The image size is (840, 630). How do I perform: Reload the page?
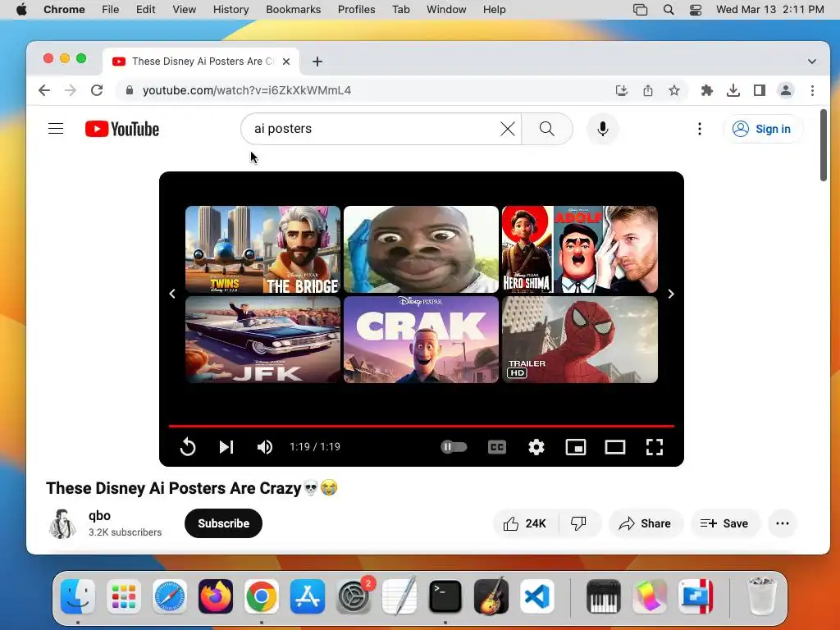point(97,90)
